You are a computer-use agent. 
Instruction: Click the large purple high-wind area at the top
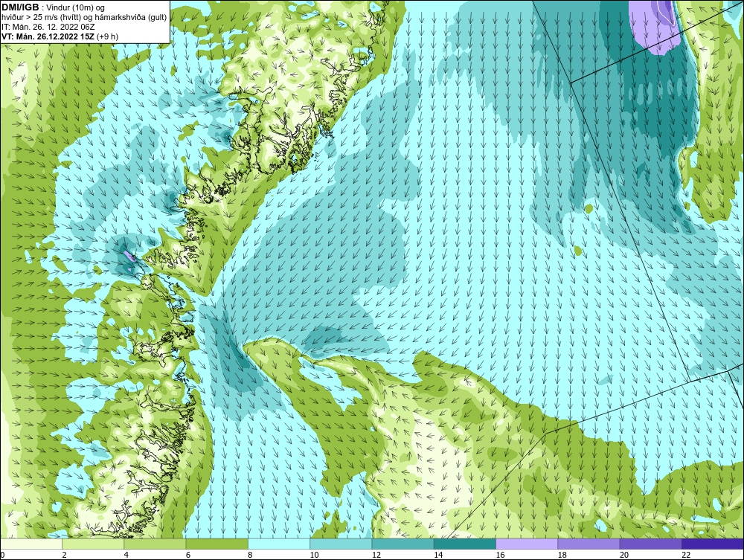click(x=656, y=27)
